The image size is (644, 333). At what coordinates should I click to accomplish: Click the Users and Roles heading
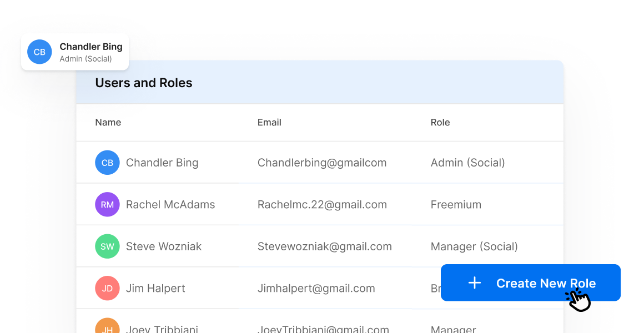coord(144,83)
